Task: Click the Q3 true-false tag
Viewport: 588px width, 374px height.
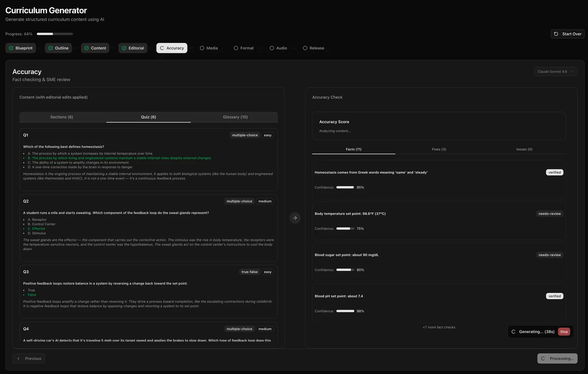Action: click(250, 272)
